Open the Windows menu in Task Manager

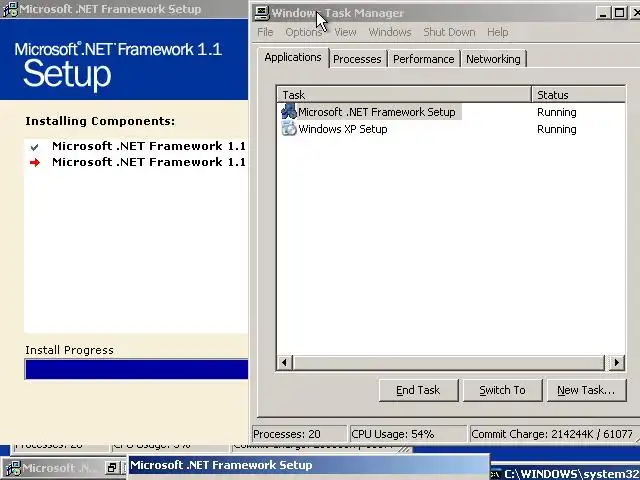pos(390,32)
